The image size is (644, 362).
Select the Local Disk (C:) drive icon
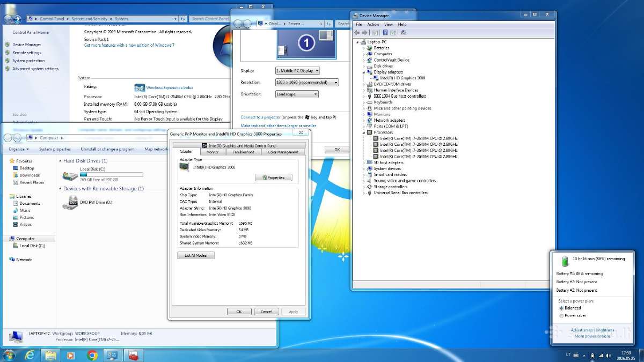pos(70,175)
